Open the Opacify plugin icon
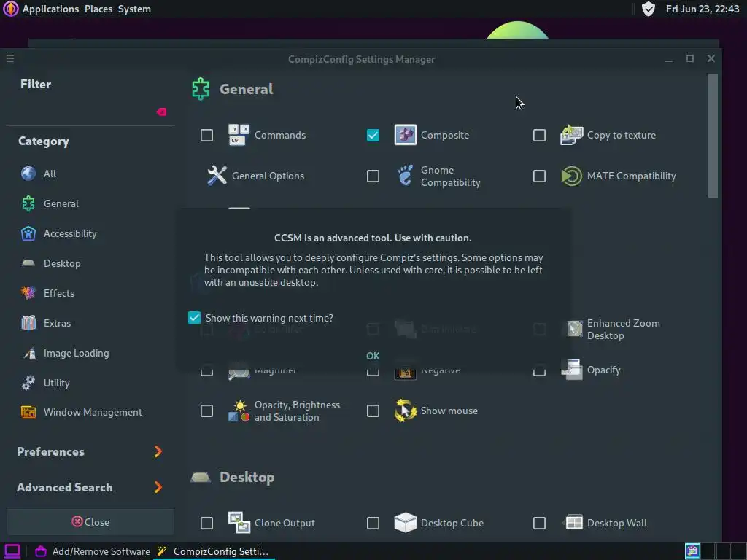The image size is (747, 560). pyautogui.click(x=572, y=370)
